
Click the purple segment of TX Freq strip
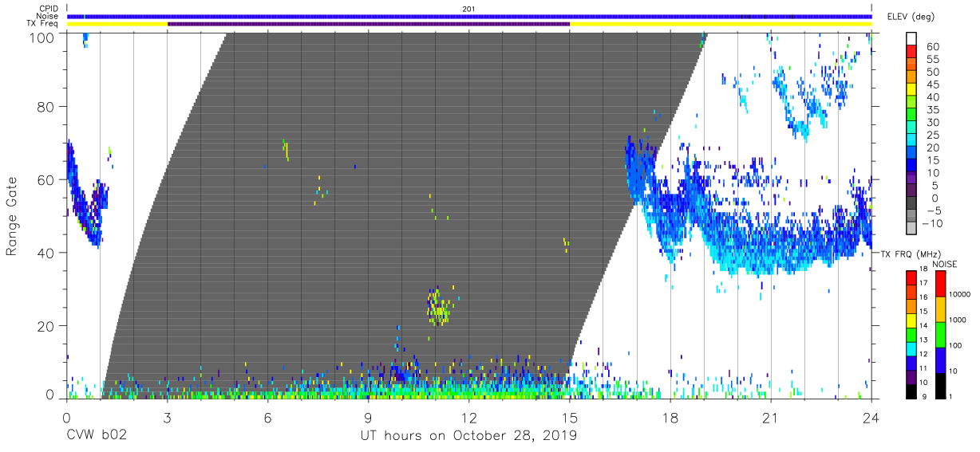[369, 24]
